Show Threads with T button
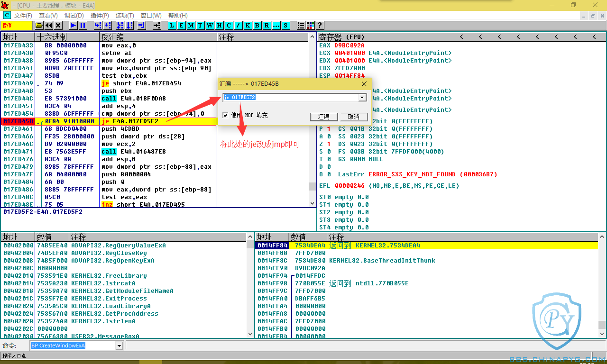 (x=201, y=26)
